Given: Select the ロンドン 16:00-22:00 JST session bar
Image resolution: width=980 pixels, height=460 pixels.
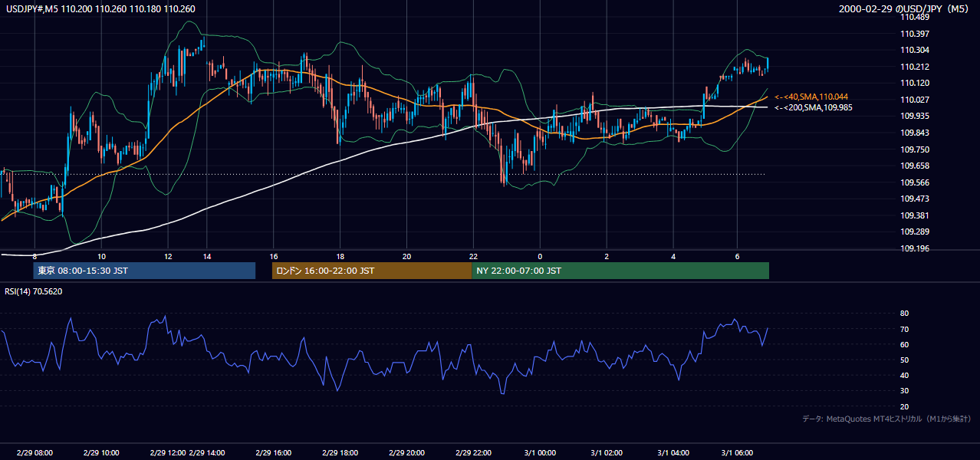Looking at the screenshot, I should click(372, 271).
